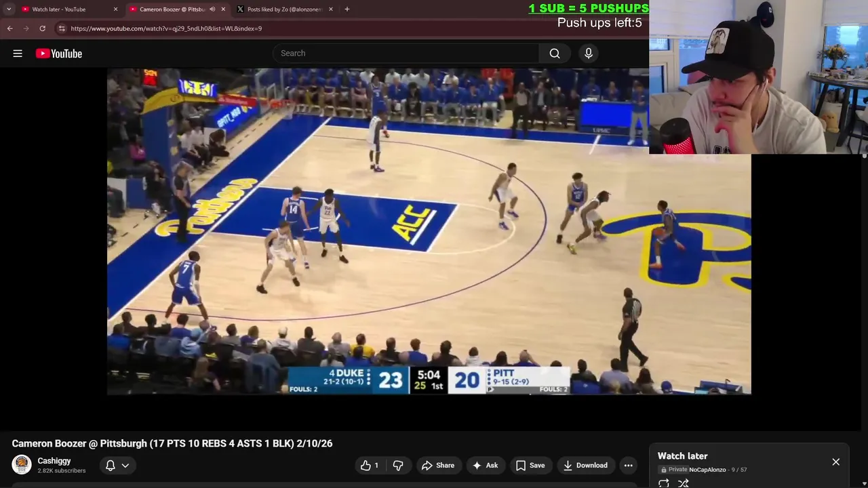Save the video with the Save button
Screen dimensions: 868x488
(530, 465)
